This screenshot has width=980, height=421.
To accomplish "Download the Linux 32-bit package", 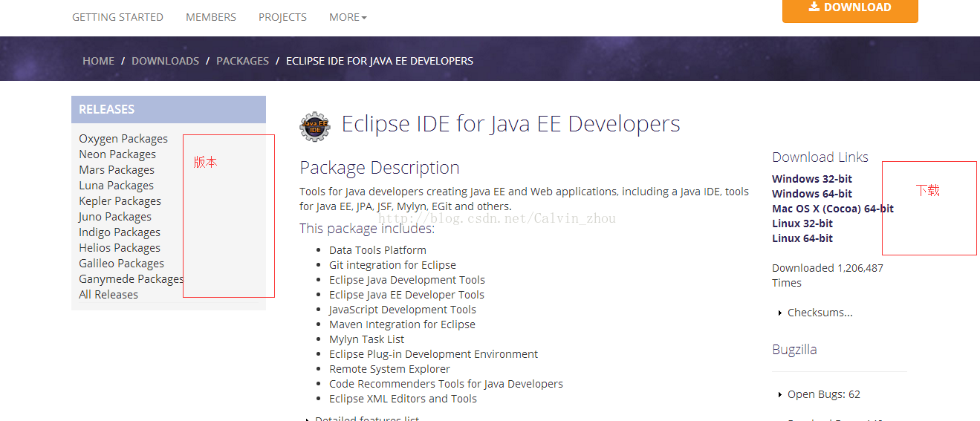I will click(802, 223).
